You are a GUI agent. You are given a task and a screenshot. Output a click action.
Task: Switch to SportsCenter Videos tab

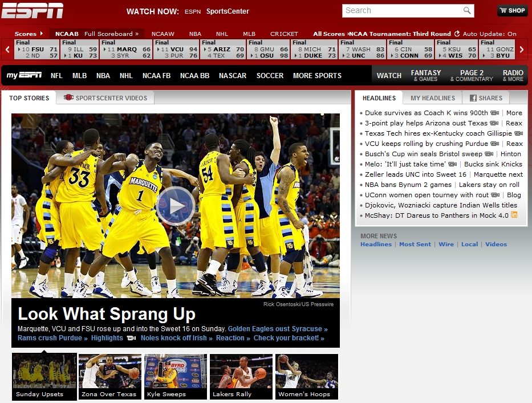tap(105, 97)
